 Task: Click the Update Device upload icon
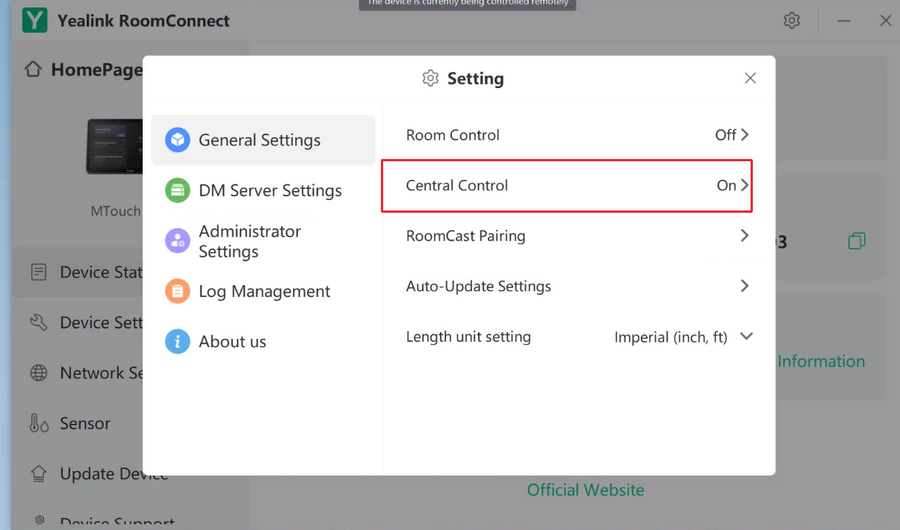38,473
